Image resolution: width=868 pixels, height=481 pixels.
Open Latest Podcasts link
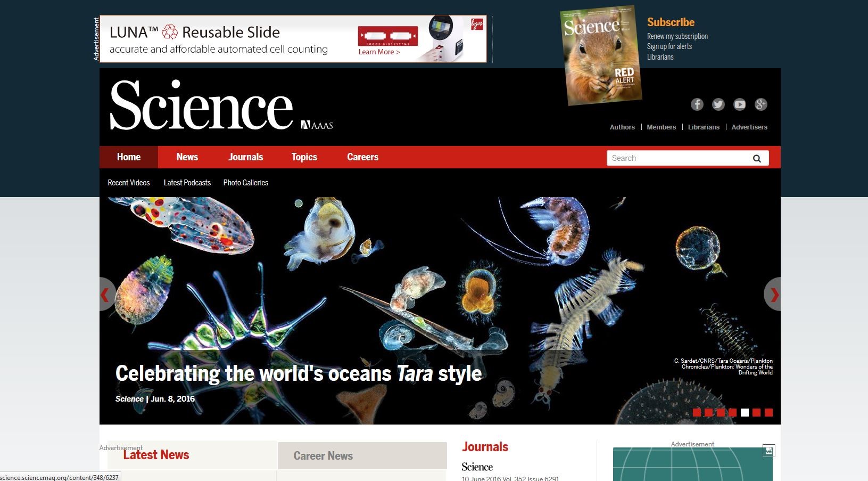pos(187,183)
